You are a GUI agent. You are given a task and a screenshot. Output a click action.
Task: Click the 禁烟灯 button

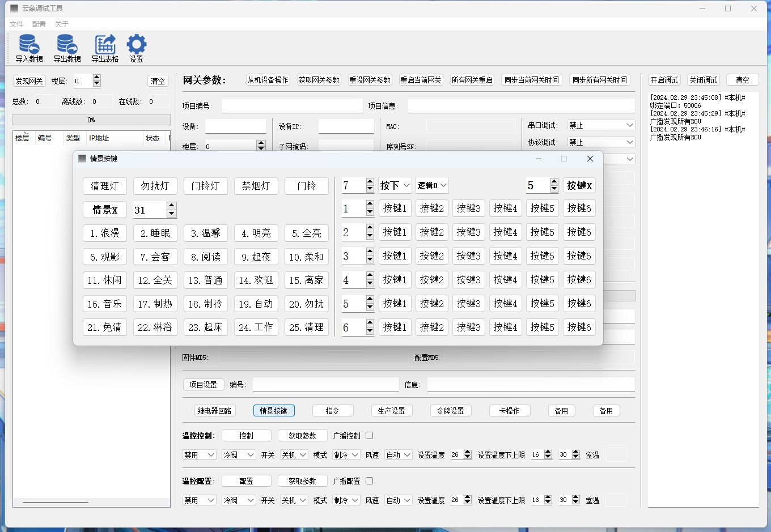click(256, 186)
